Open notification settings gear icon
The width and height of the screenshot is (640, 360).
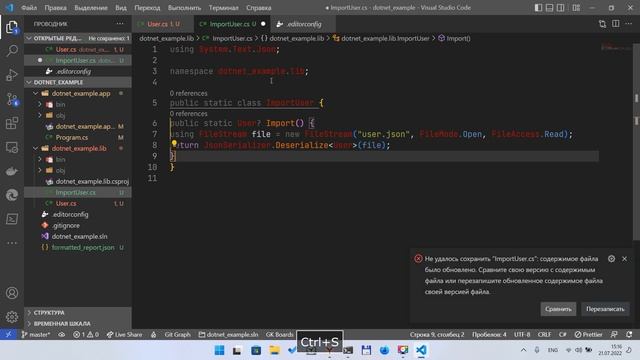(x=611, y=259)
